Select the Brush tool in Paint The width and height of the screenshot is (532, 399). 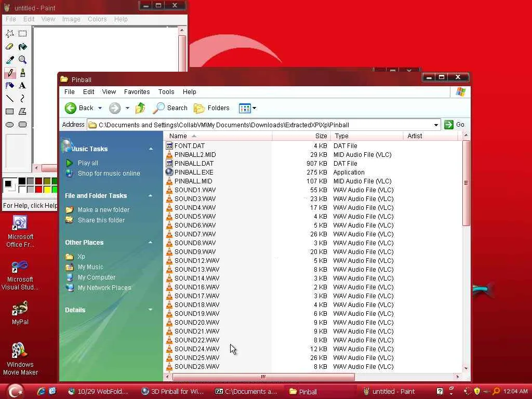point(23,73)
